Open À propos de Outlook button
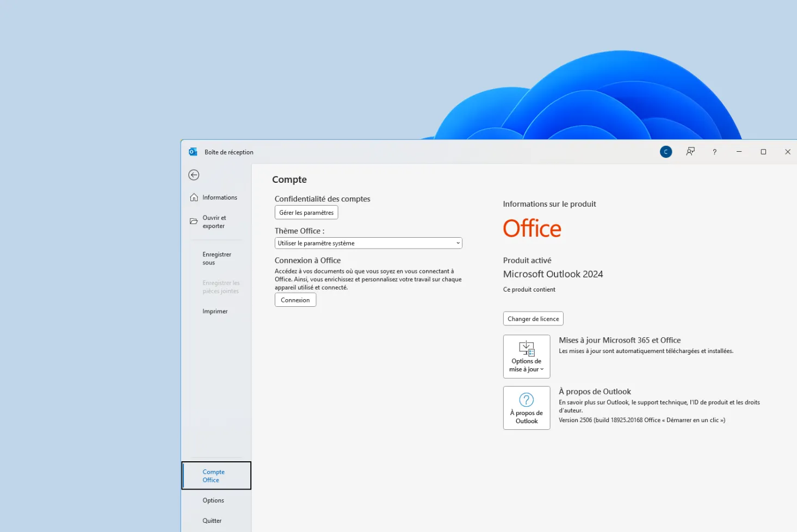The width and height of the screenshot is (797, 532). tap(527, 408)
